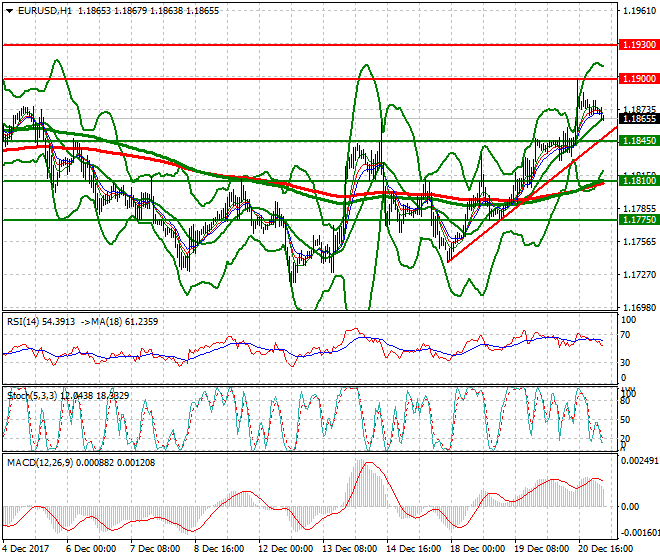Click the 1.17270 price scale value

[x=639, y=275]
